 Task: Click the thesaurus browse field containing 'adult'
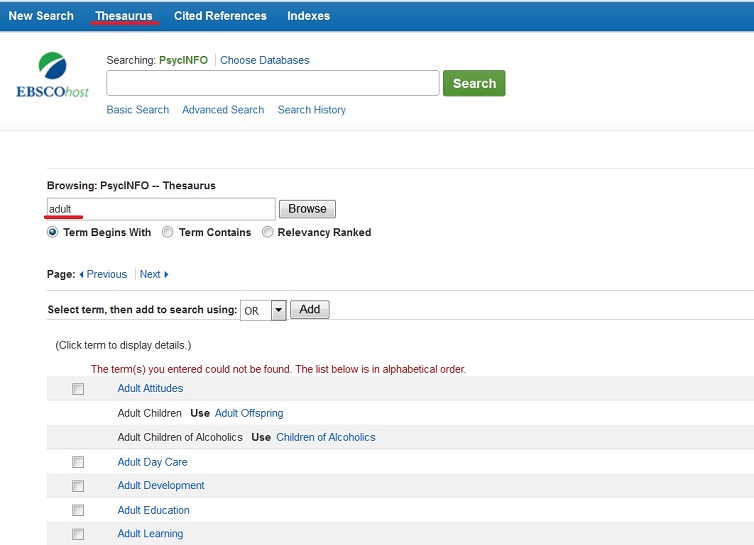point(161,209)
